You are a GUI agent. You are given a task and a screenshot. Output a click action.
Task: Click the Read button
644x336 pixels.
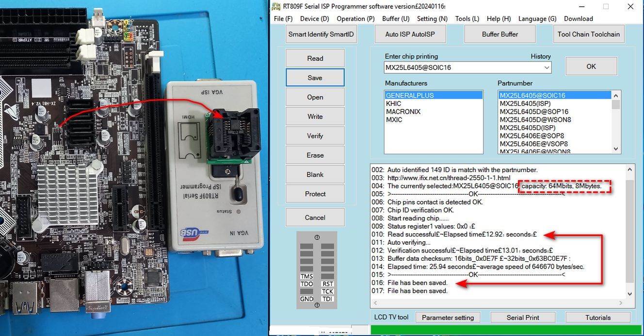[x=315, y=58]
